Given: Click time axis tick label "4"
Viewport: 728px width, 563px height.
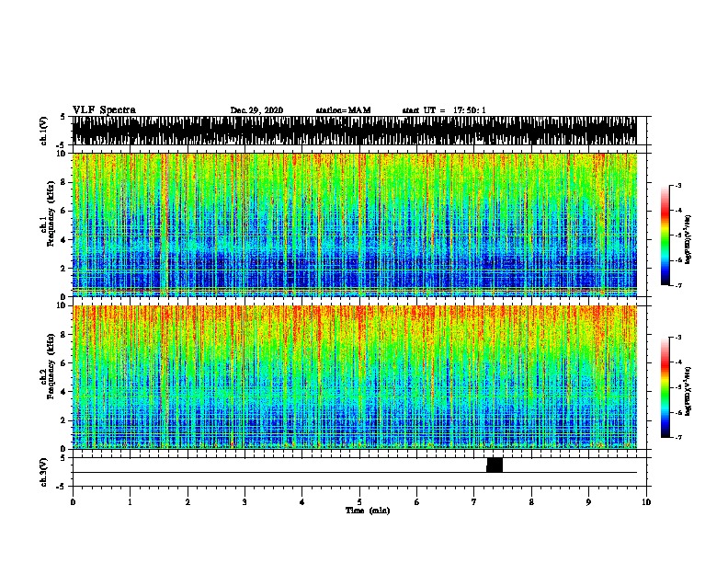Looking at the screenshot, I should tap(301, 501).
